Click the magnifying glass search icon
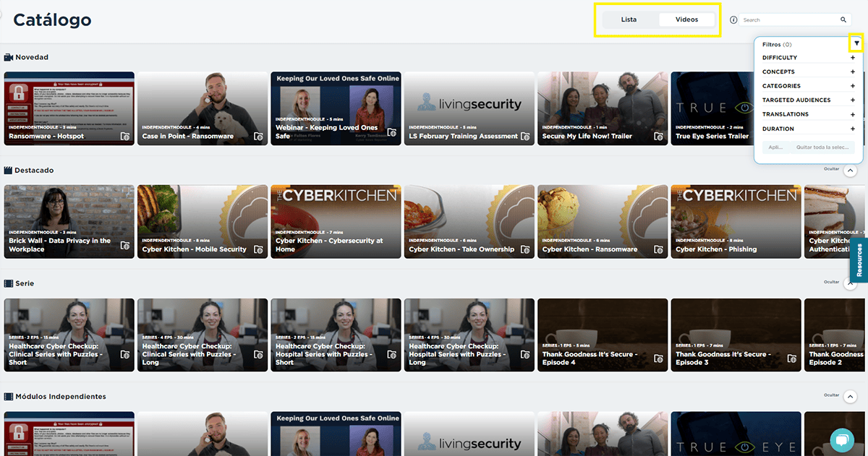 843,20
